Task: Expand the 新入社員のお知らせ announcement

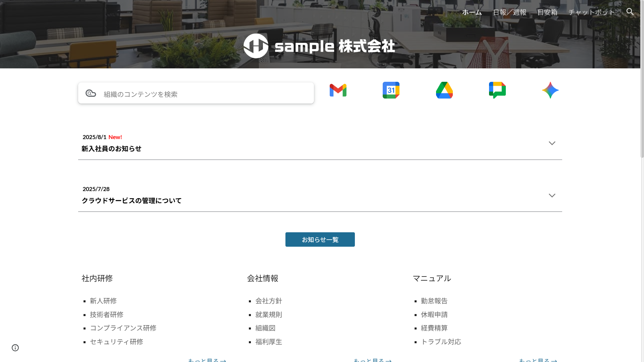Action: (552, 143)
